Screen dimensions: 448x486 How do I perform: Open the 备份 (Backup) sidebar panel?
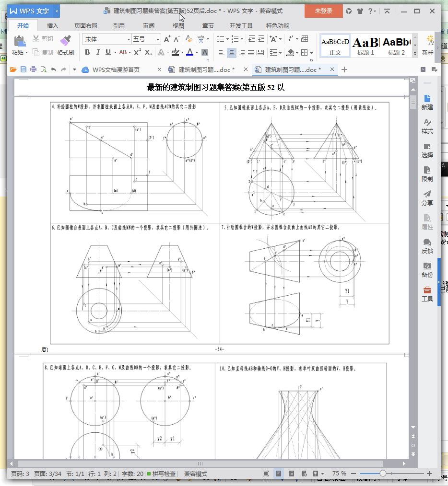(x=427, y=270)
